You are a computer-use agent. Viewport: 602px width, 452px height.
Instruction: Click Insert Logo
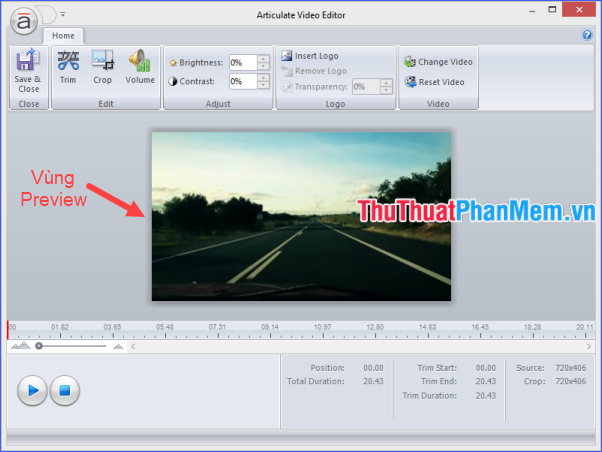click(x=310, y=56)
